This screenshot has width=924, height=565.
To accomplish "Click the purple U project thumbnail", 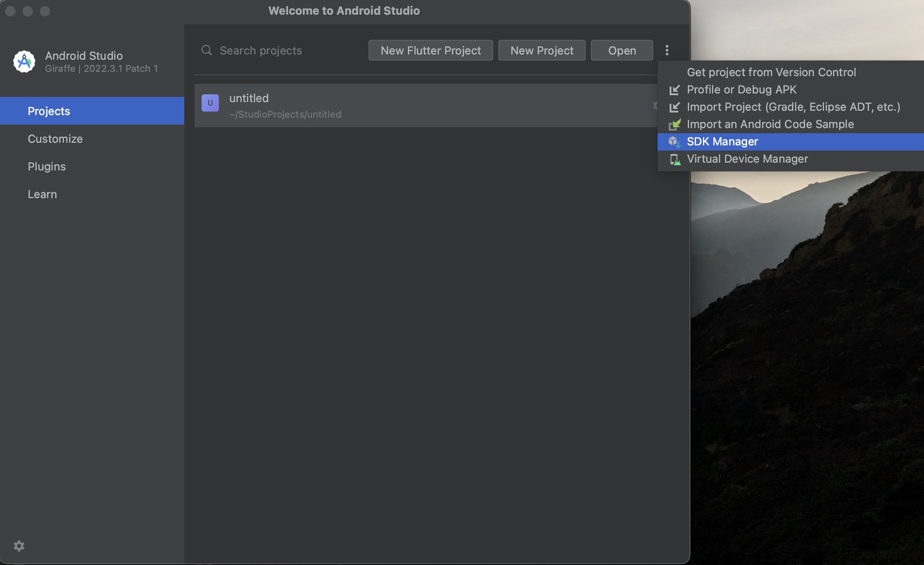I will coord(210,103).
